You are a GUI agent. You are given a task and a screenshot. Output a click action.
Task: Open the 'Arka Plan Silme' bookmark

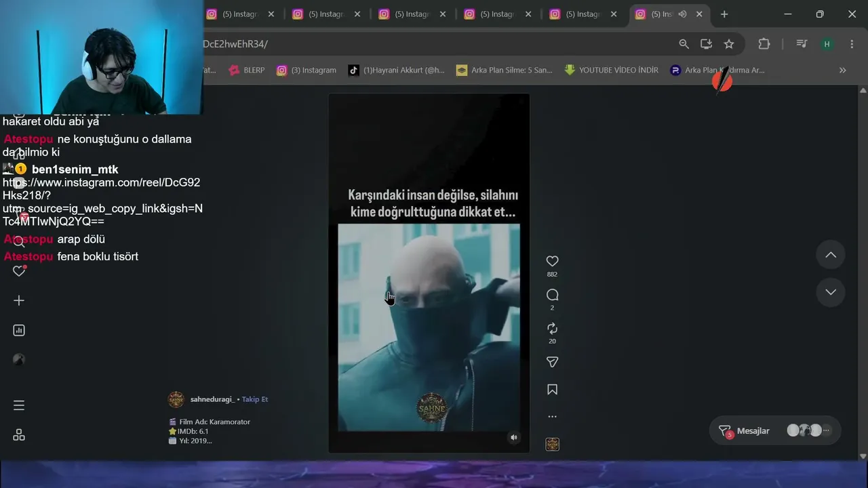(x=505, y=70)
